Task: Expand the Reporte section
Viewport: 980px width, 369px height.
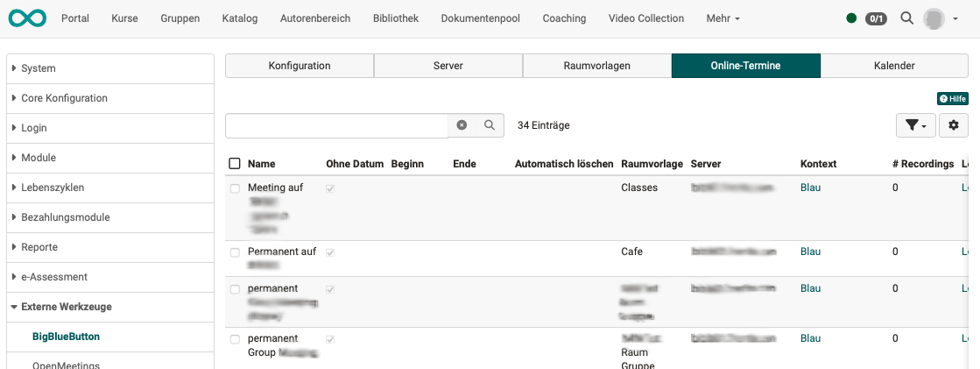Action: pos(110,247)
